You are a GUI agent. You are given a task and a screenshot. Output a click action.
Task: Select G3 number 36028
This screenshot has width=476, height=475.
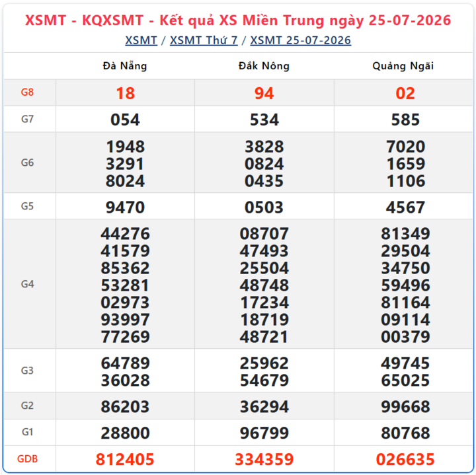pos(126,381)
